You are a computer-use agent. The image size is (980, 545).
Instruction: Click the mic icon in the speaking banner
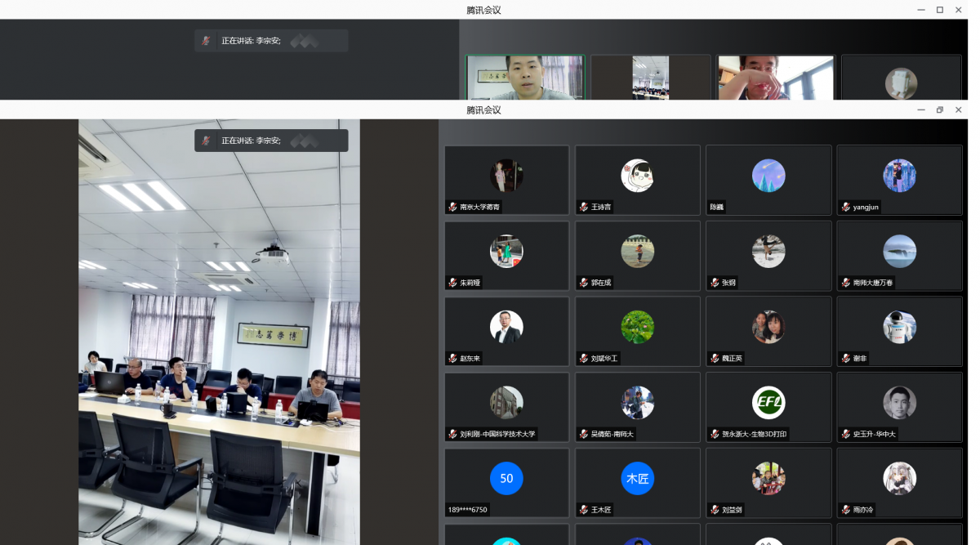coord(207,141)
